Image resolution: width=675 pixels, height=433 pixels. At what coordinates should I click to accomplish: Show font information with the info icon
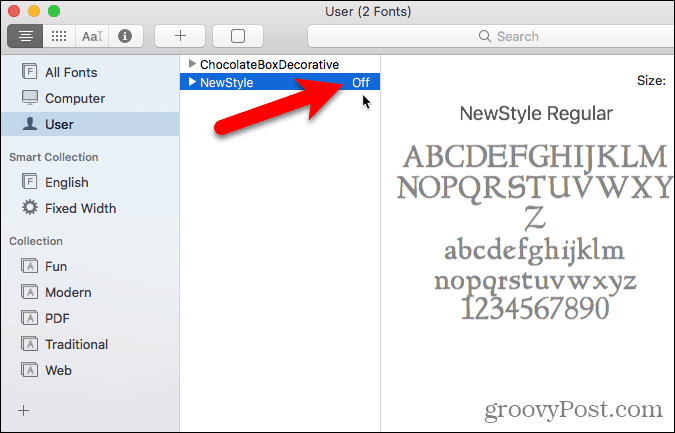[125, 36]
